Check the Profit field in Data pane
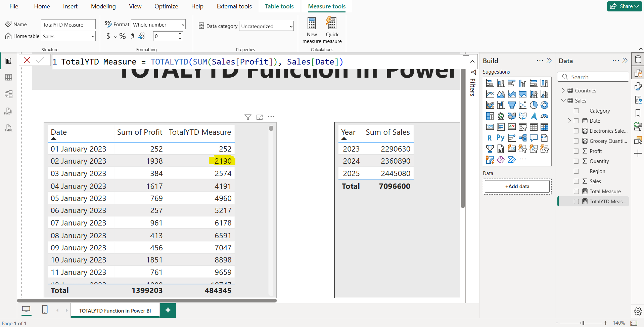 [x=577, y=151]
